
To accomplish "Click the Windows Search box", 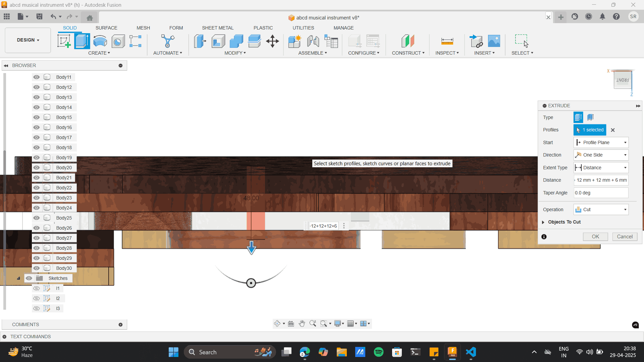I will (x=230, y=352).
